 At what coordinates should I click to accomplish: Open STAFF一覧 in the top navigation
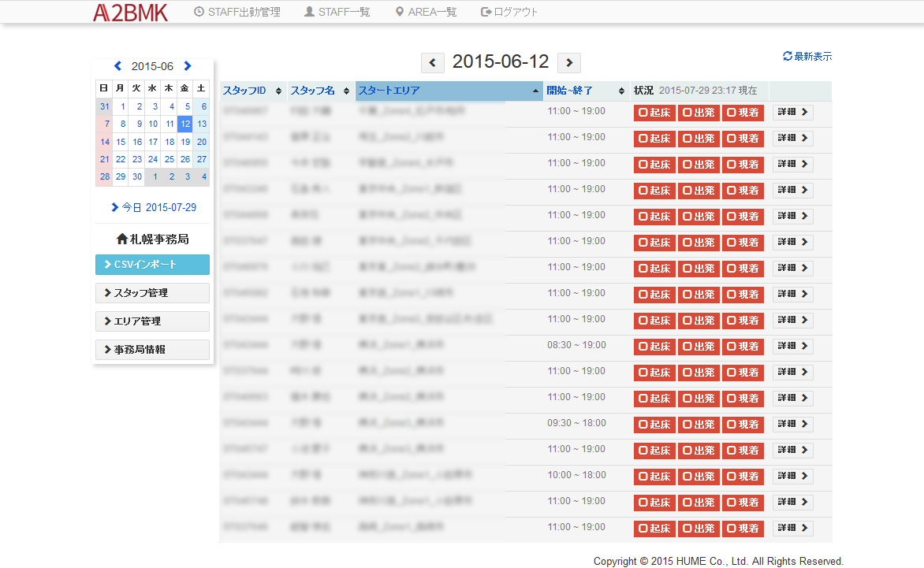point(337,12)
